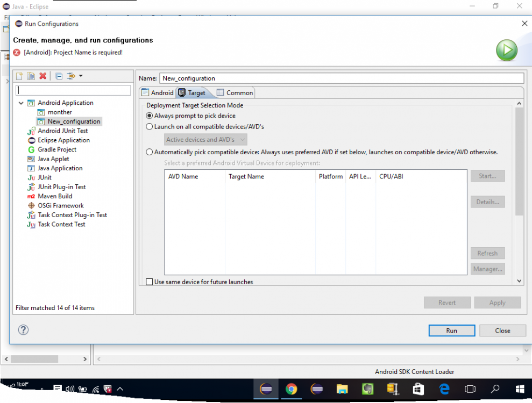Open Evernote from the taskbar
532x403 pixels.
point(367,389)
